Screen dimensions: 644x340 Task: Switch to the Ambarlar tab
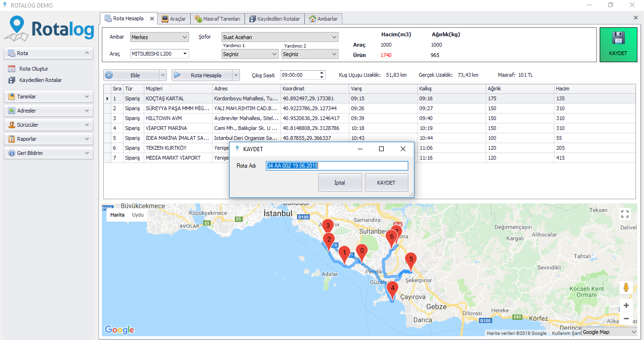(x=323, y=19)
